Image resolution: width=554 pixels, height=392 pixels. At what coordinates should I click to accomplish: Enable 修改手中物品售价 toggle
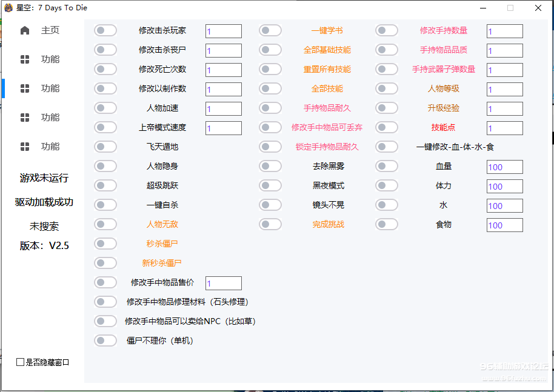tap(105, 282)
